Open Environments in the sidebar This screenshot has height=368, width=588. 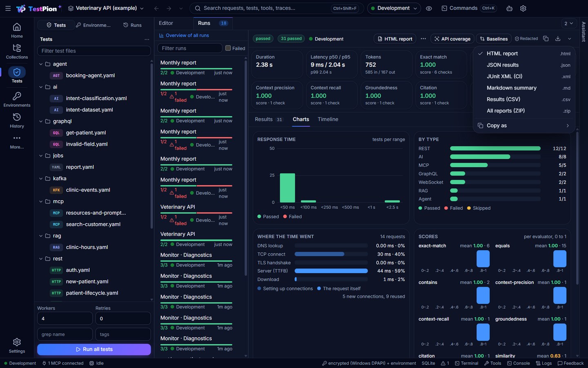point(17,99)
